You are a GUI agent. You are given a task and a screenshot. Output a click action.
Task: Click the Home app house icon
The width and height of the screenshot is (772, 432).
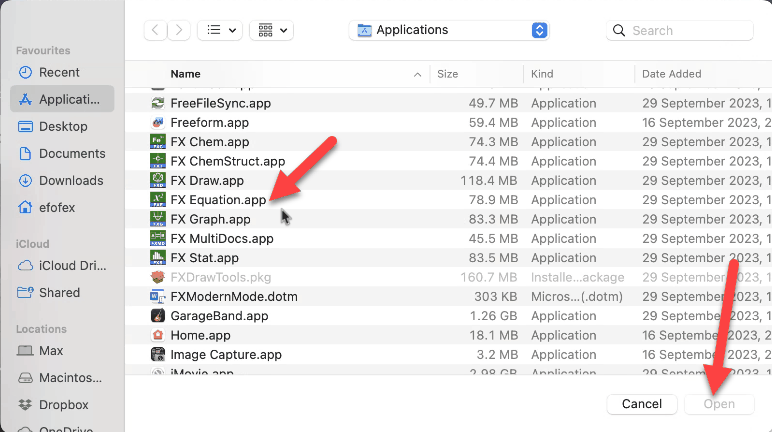click(158, 335)
